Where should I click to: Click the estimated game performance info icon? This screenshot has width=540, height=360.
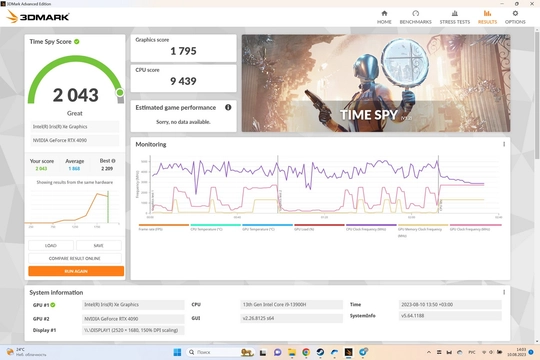point(228,107)
